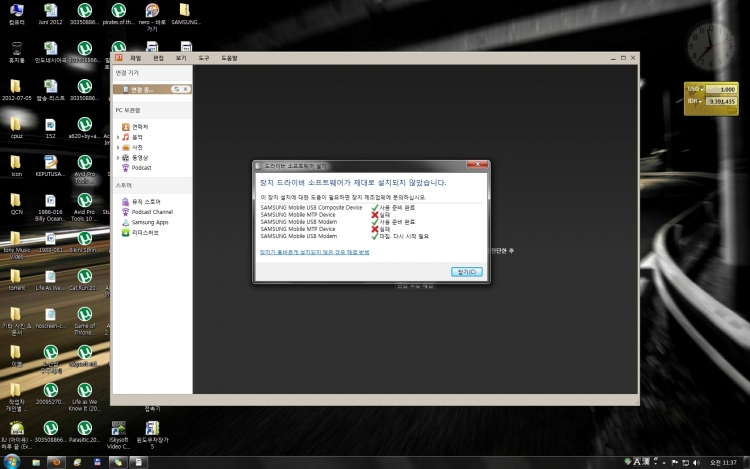The width and height of the screenshot is (750, 469).
Task: Select the connecting device entry 연결 중
Action: [140, 89]
